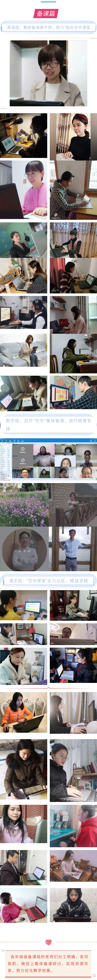Open the large portrait of the woman in beige coat
Image resolution: width=97 pixels, height=980 pixels.
point(48,73)
